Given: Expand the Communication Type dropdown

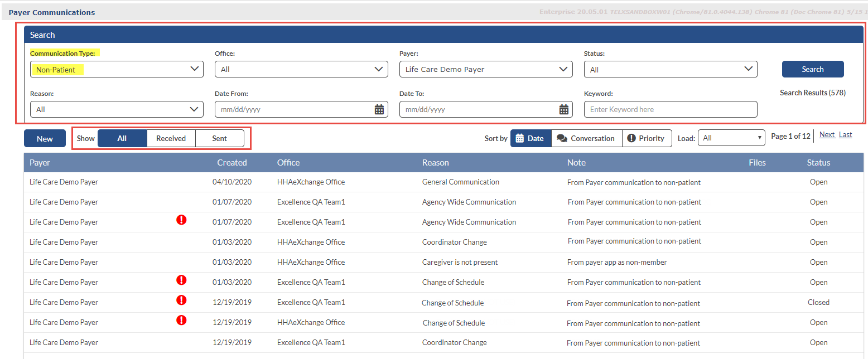Looking at the screenshot, I should click(117, 69).
